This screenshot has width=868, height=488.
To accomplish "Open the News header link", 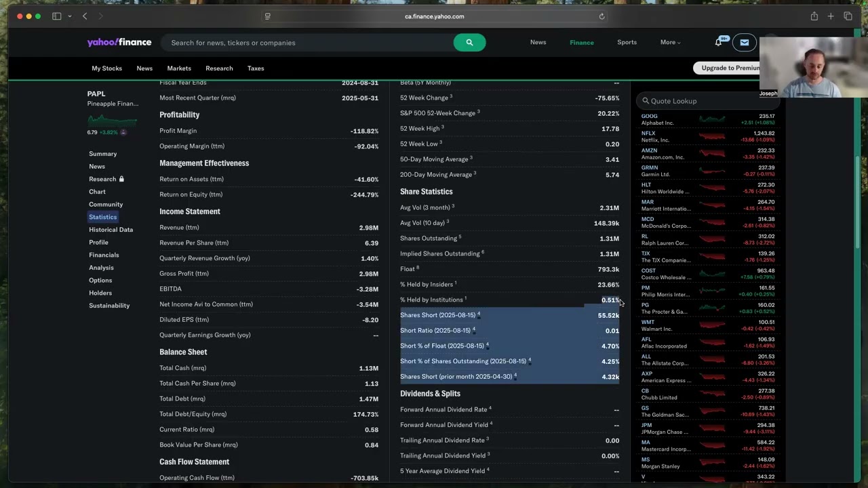I will (538, 42).
